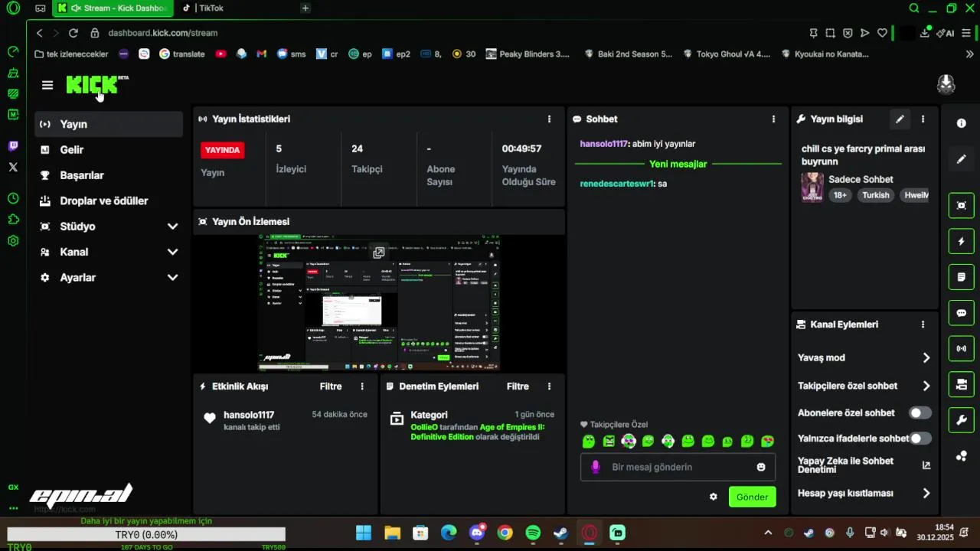Click the pencil icon in right rail
Image resolution: width=980 pixels, height=551 pixels.
click(x=962, y=159)
